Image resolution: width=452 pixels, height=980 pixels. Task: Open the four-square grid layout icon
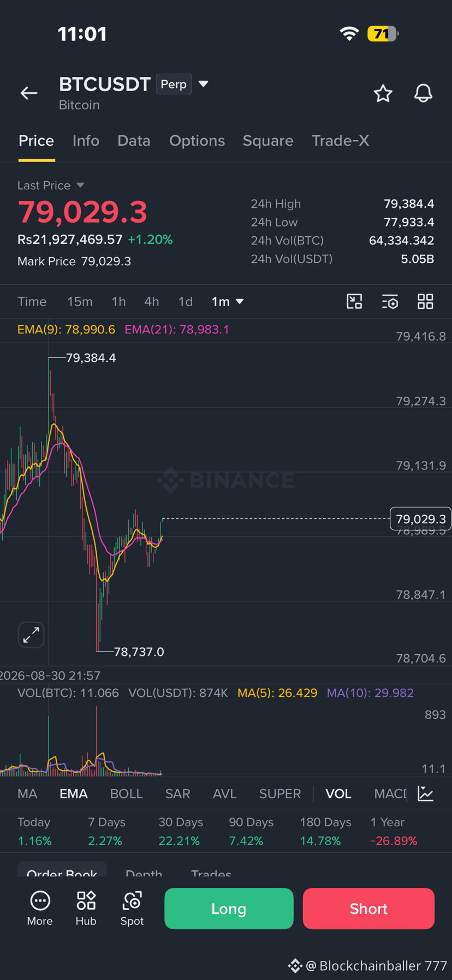[x=425, y=301]
